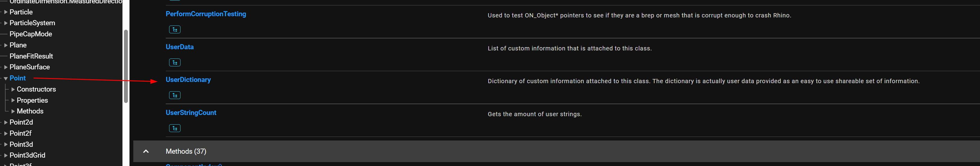This screenshot has height=166, width=980.
Task: Select PlaneSurface in the sidebar tree
Action: (x=29, y=67)
